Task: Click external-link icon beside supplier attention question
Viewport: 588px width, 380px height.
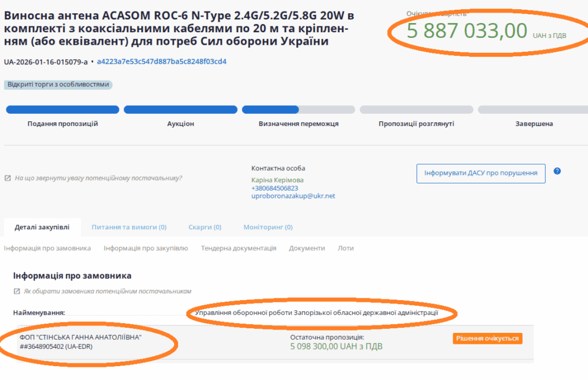Action: pos(7,178)
